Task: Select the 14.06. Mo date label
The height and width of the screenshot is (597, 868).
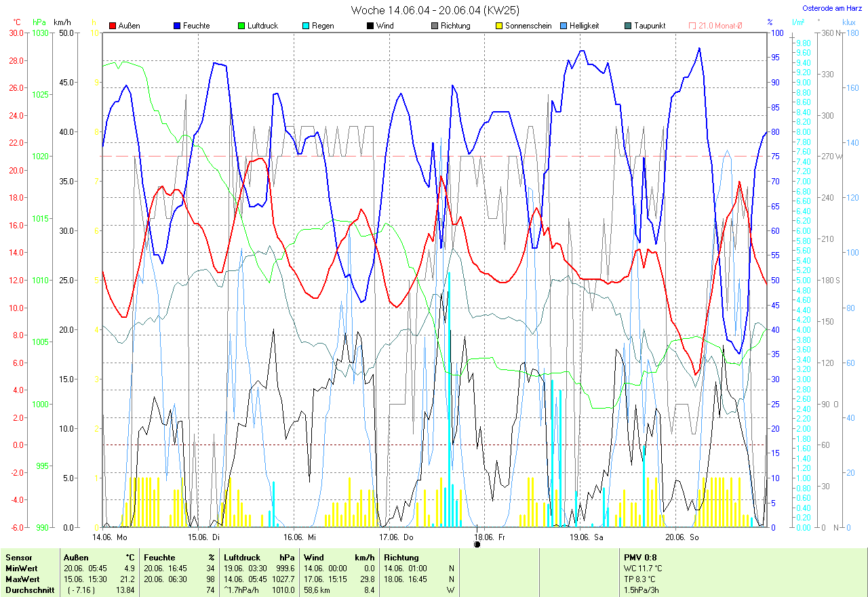Action: pos(110,537)
